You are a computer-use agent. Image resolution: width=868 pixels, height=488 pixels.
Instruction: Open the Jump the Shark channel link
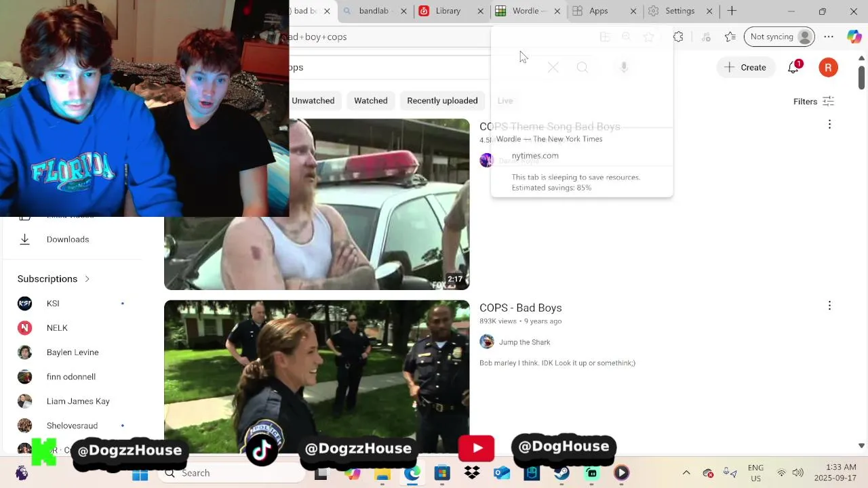pyautogui.click(x=524, y=342)
